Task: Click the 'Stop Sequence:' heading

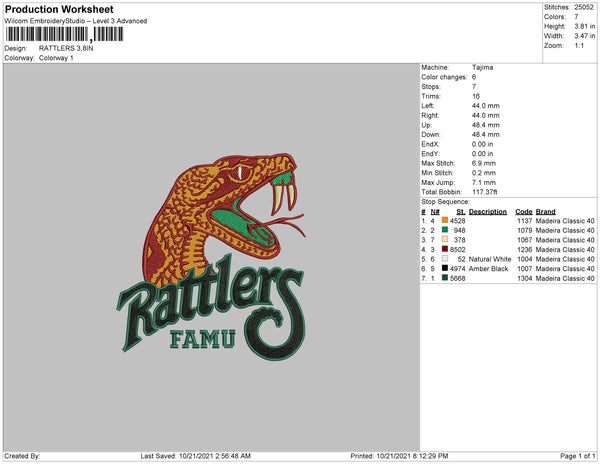Action: click(445, 202)
